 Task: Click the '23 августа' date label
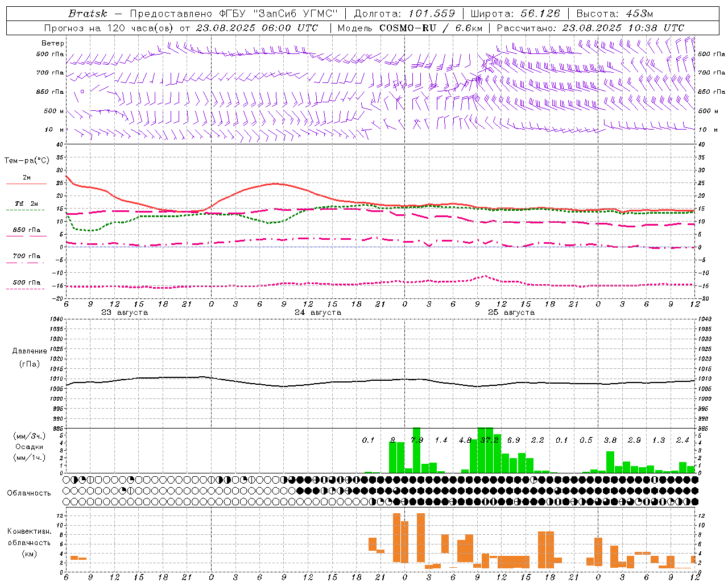(x=125, y=313)
